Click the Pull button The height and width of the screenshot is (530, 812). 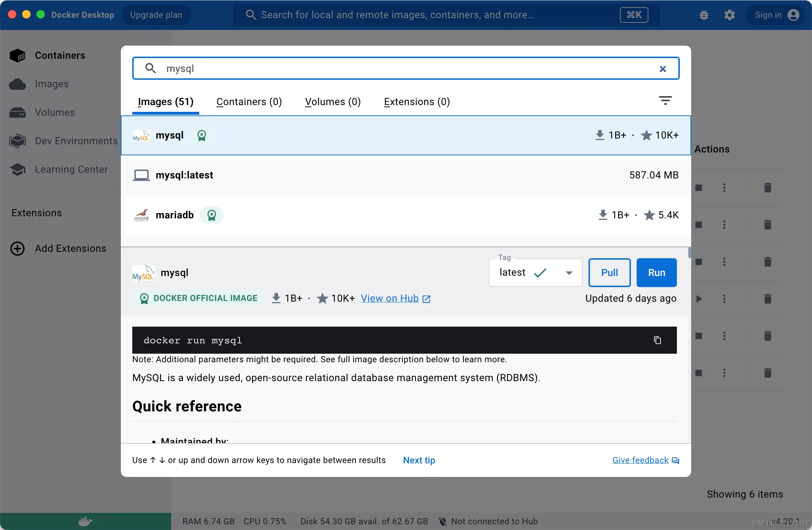610,273
